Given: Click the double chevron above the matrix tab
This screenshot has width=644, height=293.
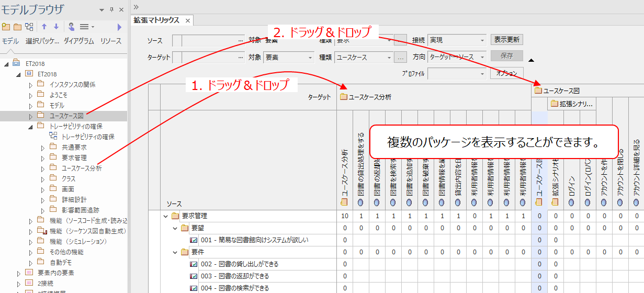Looking at the screenshot, I should pos(137,7).
